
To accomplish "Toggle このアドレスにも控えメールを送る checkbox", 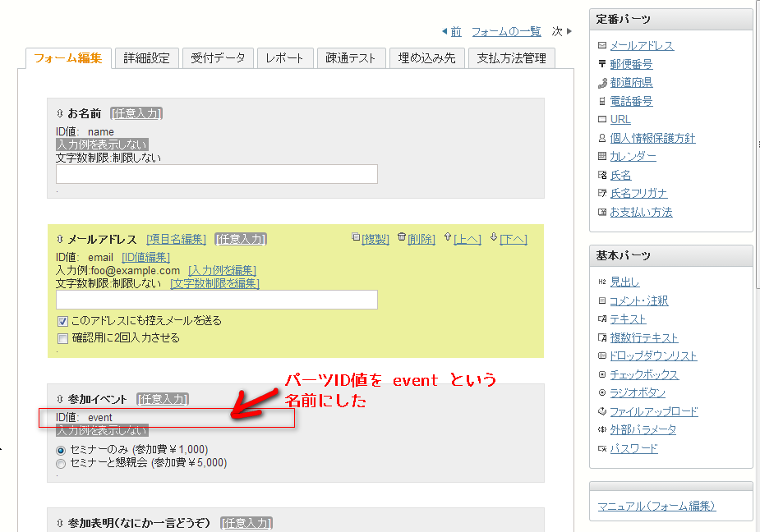I will point(62,321).
